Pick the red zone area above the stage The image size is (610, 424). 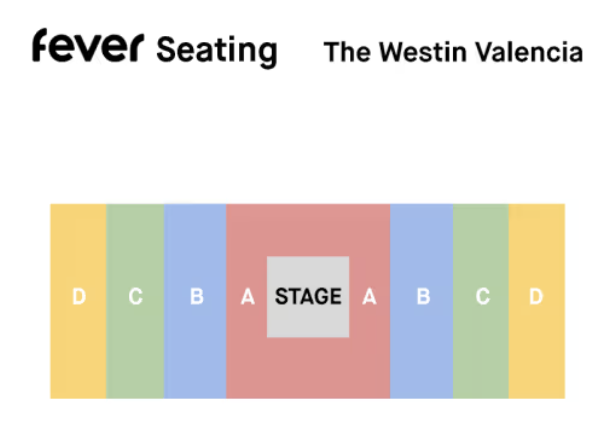pos(308,230)
